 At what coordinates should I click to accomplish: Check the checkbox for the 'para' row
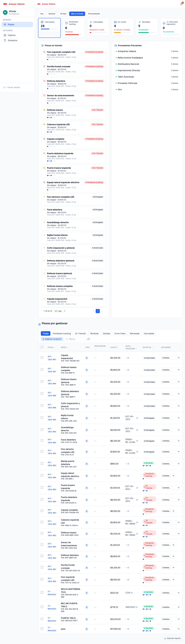click(42, 628)
